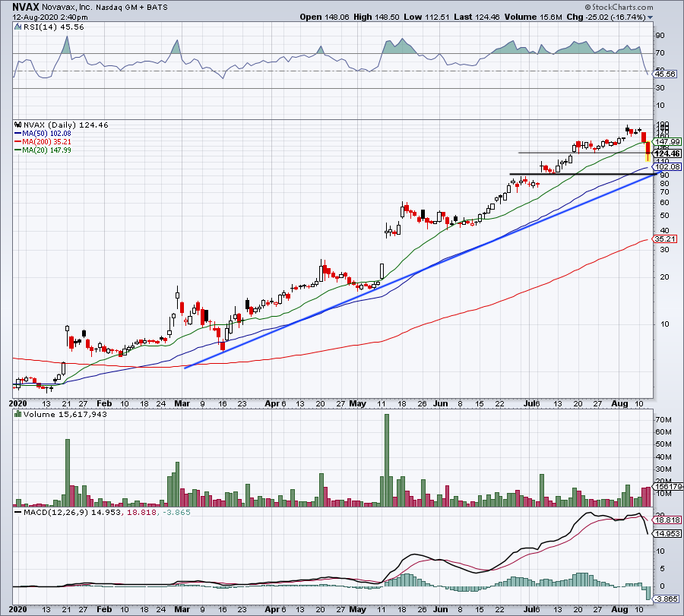Click the Nasdaq GM + BATS exchange label

(131, 8)
